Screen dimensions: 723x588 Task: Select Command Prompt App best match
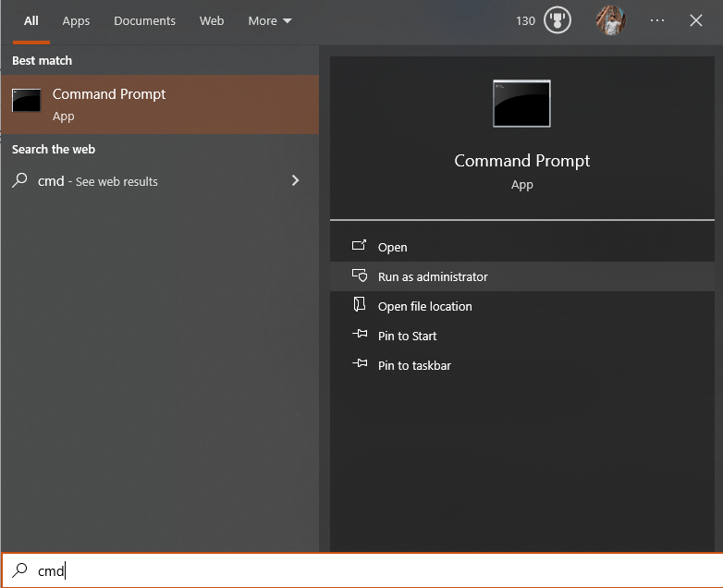[x=160, y=104]
